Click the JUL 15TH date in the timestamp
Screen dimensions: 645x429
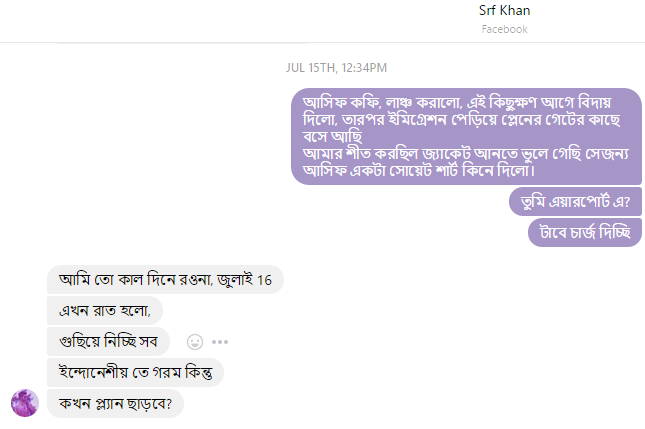point(310,68)
